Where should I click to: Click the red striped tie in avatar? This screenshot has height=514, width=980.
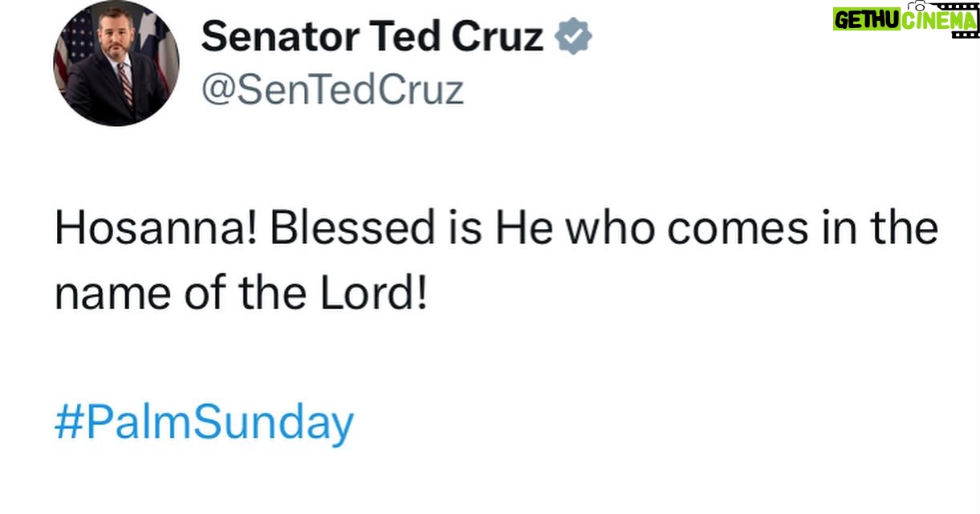pyautogui.click(x=124, y=84)
